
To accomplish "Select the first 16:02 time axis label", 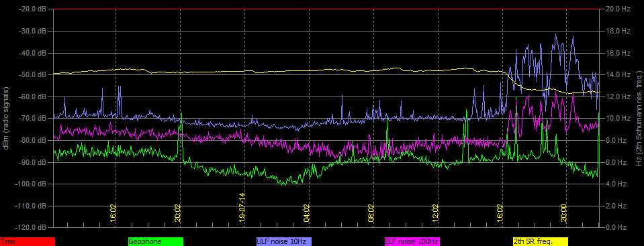I will 113,213.
